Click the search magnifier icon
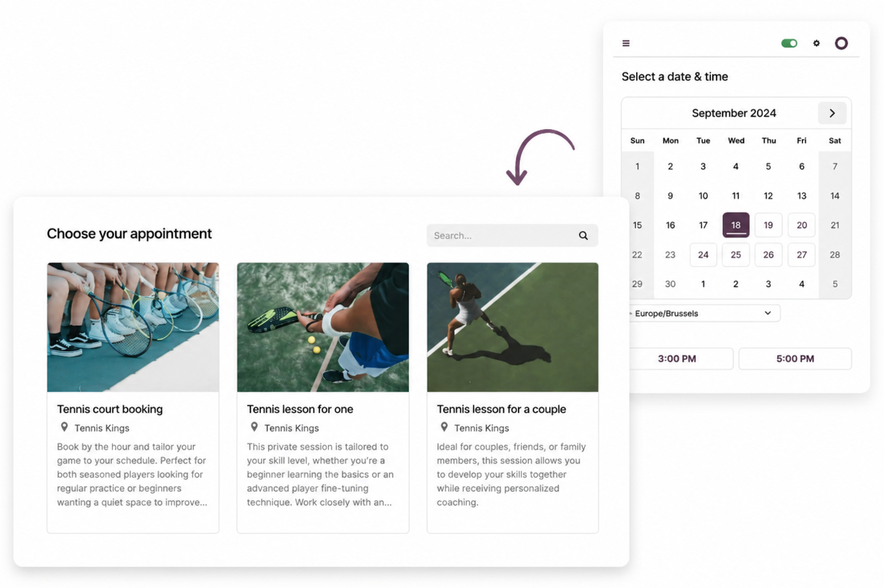 (x=583, y=236)
